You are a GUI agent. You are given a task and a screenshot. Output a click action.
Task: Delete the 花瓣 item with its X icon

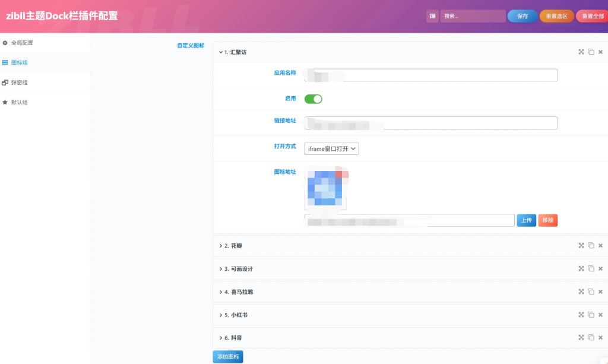pos(600,246)
